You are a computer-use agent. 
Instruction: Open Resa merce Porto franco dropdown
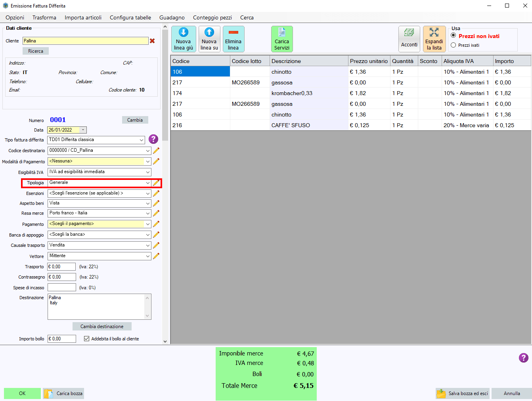148,213
